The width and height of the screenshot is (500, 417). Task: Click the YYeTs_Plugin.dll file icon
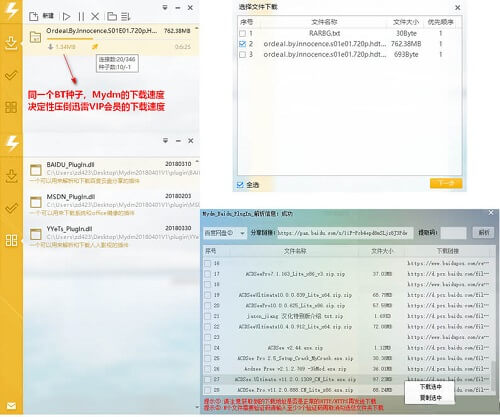pyautogui.click(x=36, y=234)
